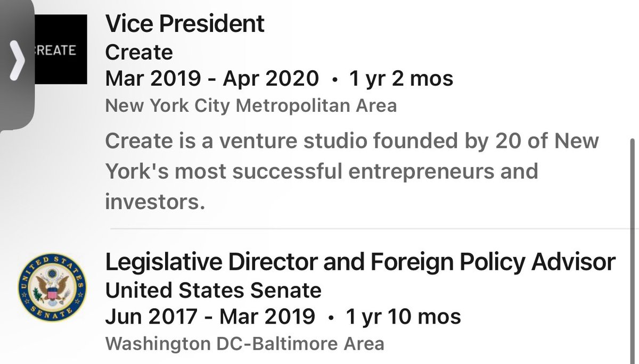The image size is (639, 364).
Task: Click the 'Create is a venture studio' line
Action: [x=352, y=142]
